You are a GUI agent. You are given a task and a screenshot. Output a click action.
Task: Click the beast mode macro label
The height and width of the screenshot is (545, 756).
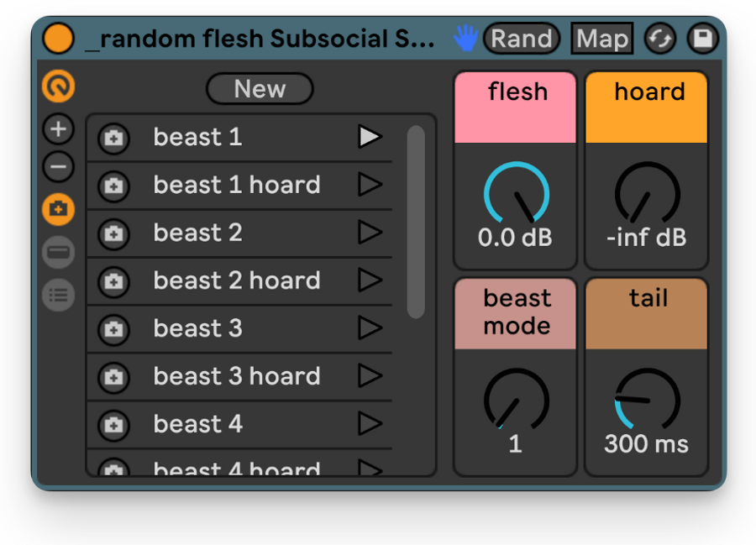[x=516, y=313]
